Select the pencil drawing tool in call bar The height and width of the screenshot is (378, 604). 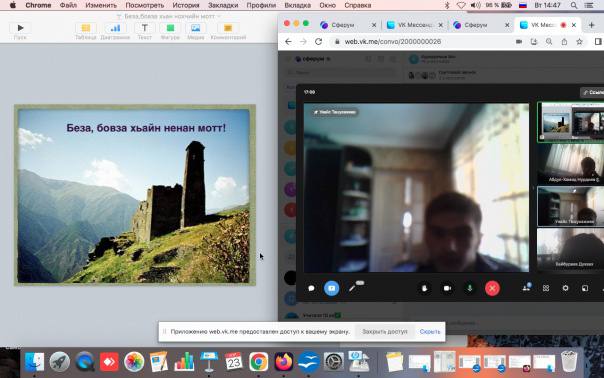click(352, 288)
